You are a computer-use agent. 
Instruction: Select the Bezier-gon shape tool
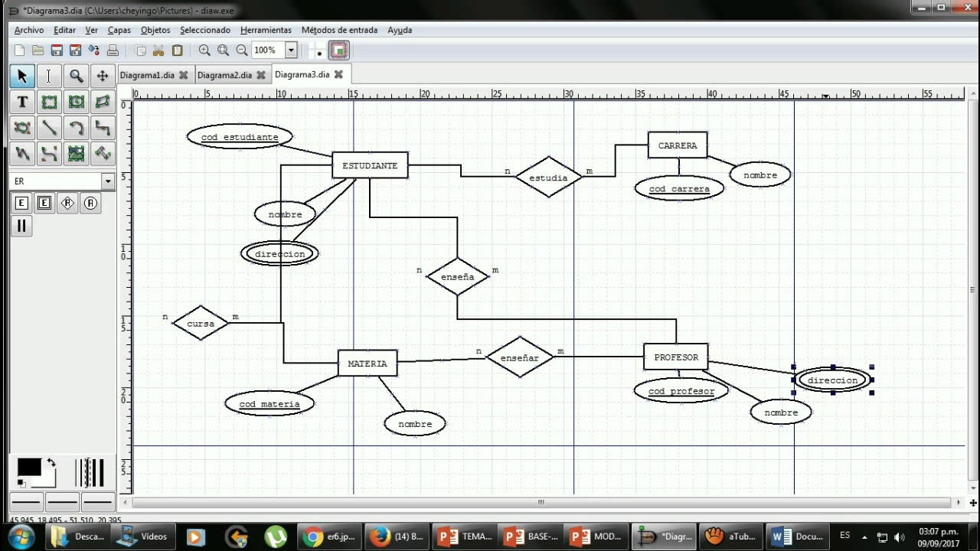21,128
